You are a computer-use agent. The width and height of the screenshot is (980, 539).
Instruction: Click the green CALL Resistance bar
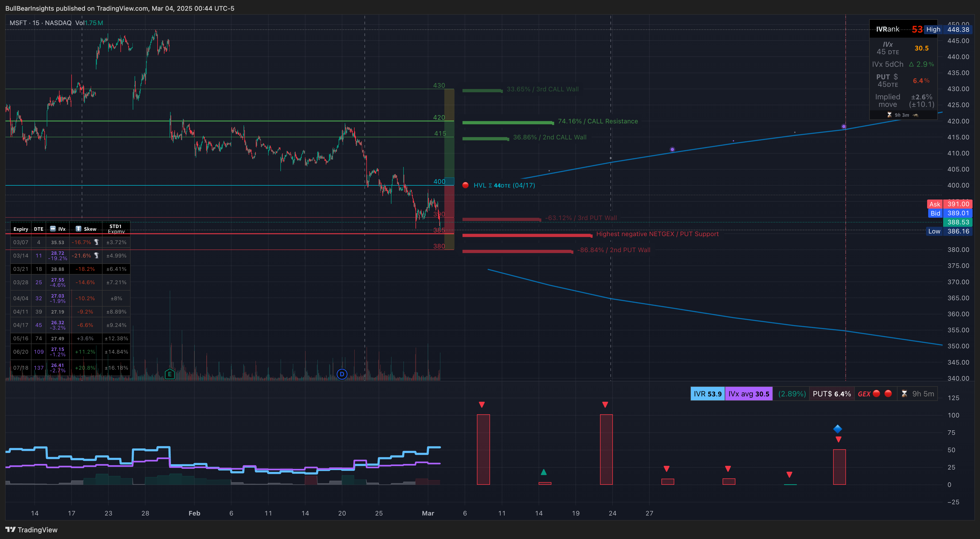pyautogui.click(x=508, y=123)
